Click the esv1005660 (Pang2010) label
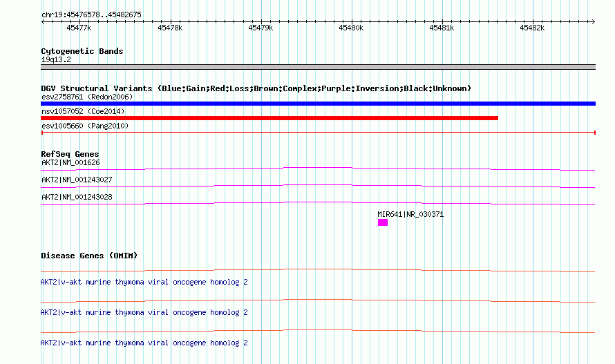This screenshot has height=364, width=615. pos(85,126)
